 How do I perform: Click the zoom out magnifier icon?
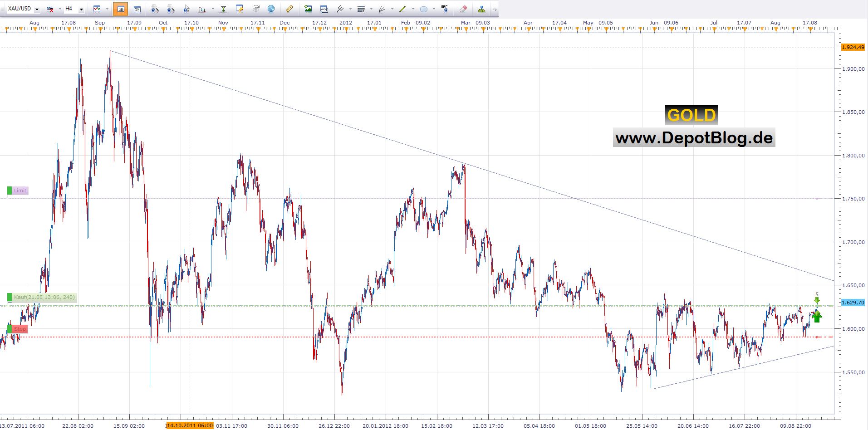171,9
